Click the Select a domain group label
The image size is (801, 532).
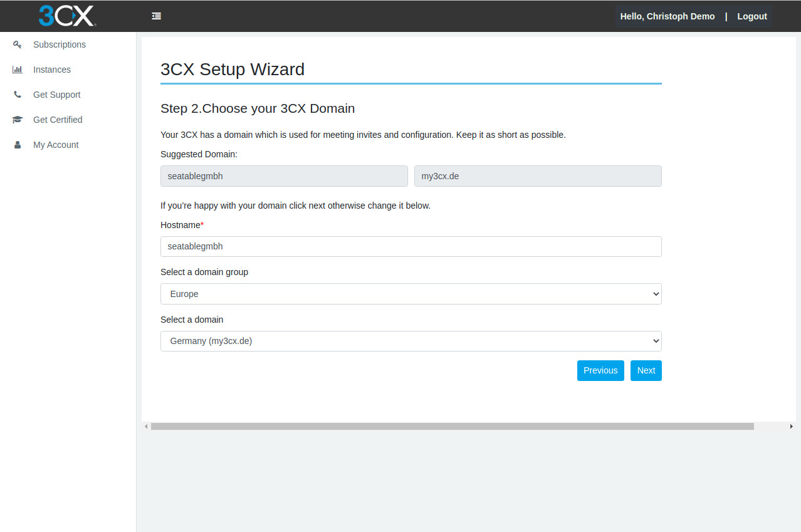point(204,272)
